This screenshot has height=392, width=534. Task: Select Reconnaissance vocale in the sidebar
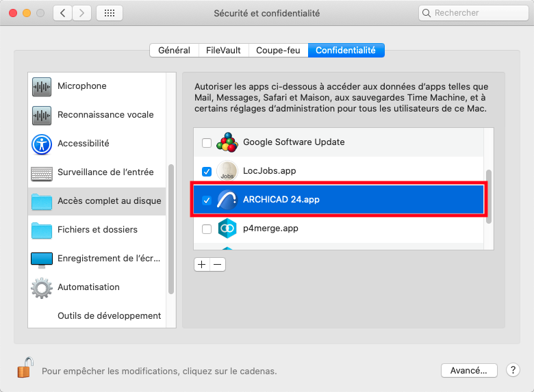tap(97, 115)
